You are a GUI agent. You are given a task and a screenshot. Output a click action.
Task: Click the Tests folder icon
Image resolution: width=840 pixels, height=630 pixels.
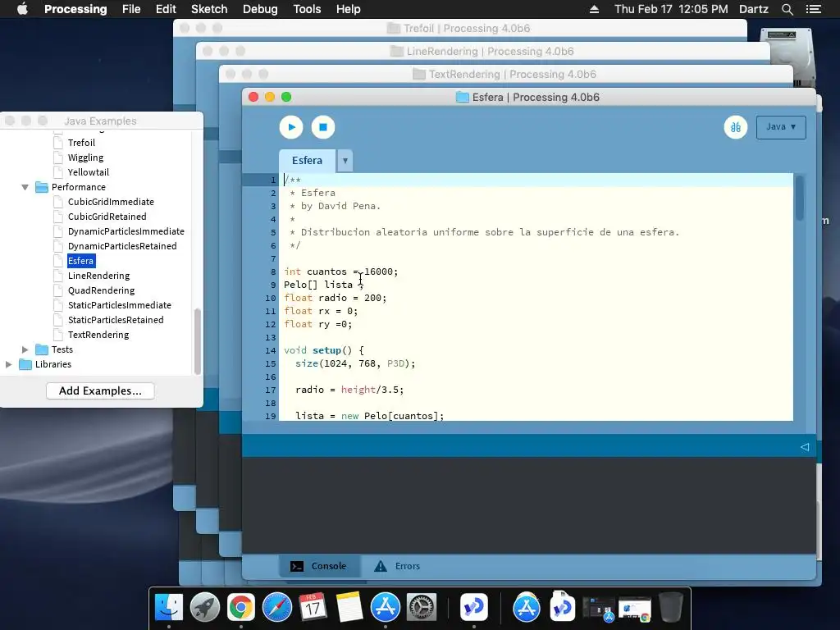click(41, 349)
